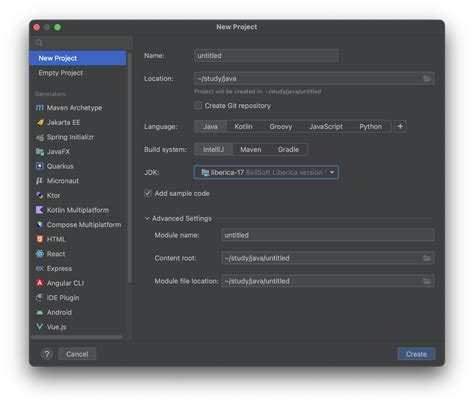Image resolution: width=474 pixels, height=405 pixels.
Task: Switch language to Groovy
Action: [x=281, y=127]
